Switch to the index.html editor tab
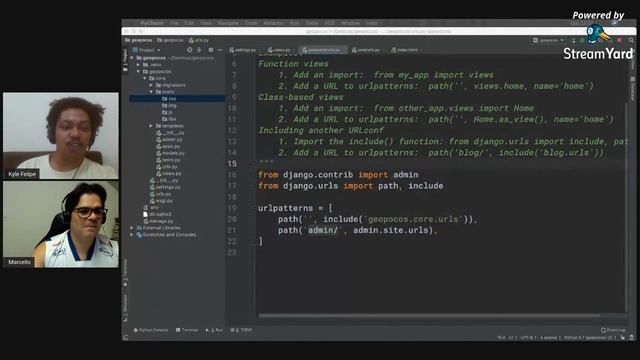 tap(404, 50)
